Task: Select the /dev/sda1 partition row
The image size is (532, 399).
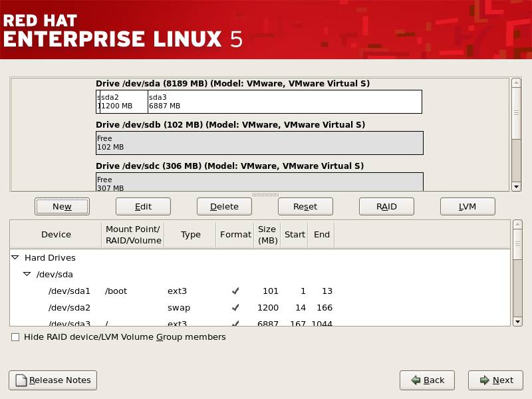Action: (x=260, y=291)
